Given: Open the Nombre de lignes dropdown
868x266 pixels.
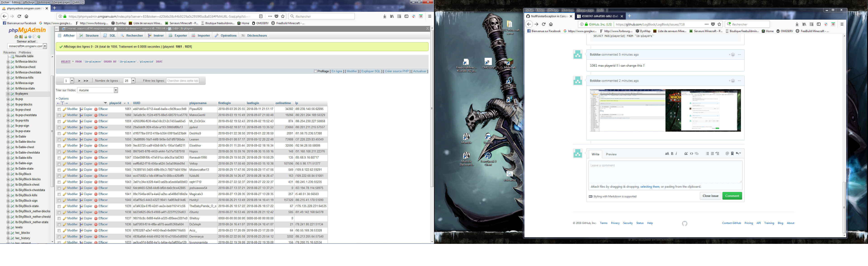Looking at the screenshot, I should click(133, 81).
